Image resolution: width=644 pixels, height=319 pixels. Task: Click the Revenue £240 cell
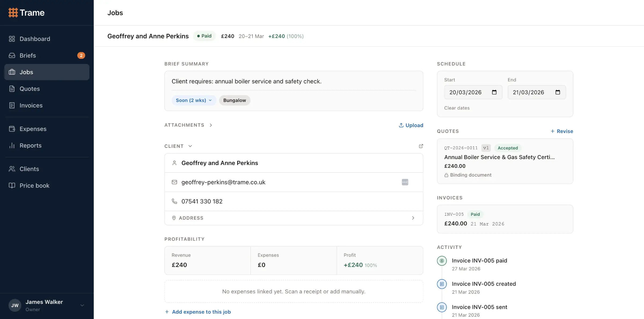208,260
